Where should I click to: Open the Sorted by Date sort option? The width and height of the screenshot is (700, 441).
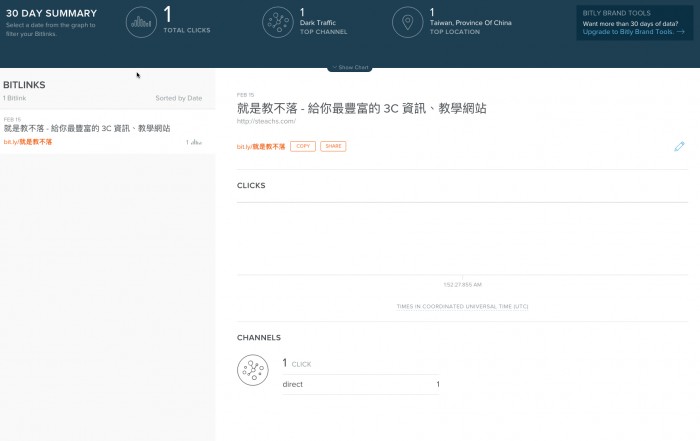(178, 98)
